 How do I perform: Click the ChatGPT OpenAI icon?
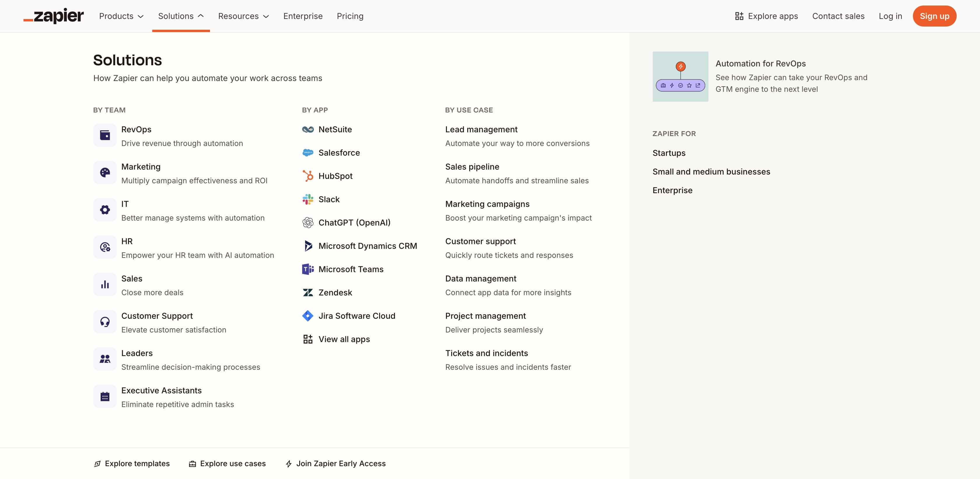[x=308, y=222]
